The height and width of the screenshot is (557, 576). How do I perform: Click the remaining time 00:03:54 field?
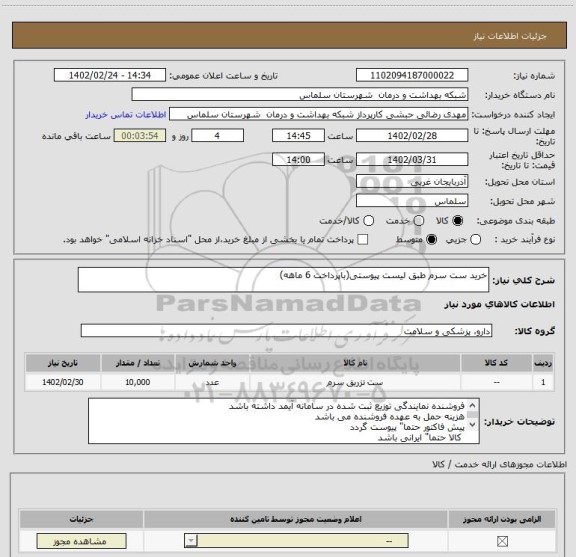(140, 136)
